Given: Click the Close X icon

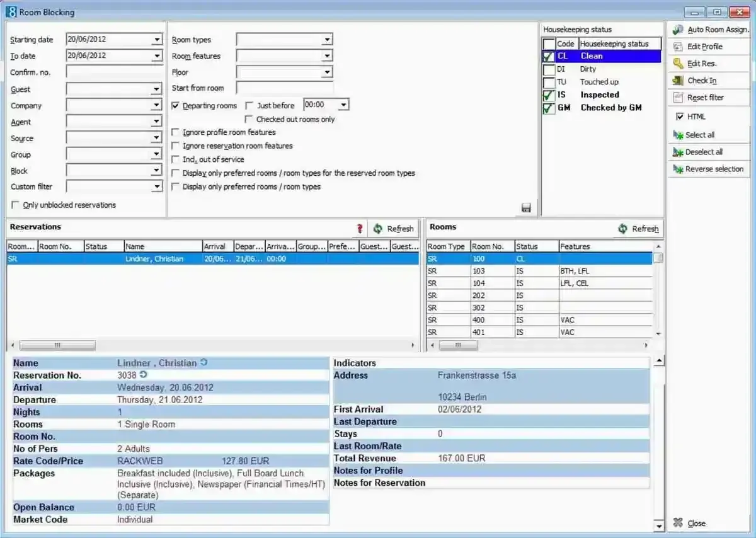Looking at the screenshot, I should coord(678,523).
